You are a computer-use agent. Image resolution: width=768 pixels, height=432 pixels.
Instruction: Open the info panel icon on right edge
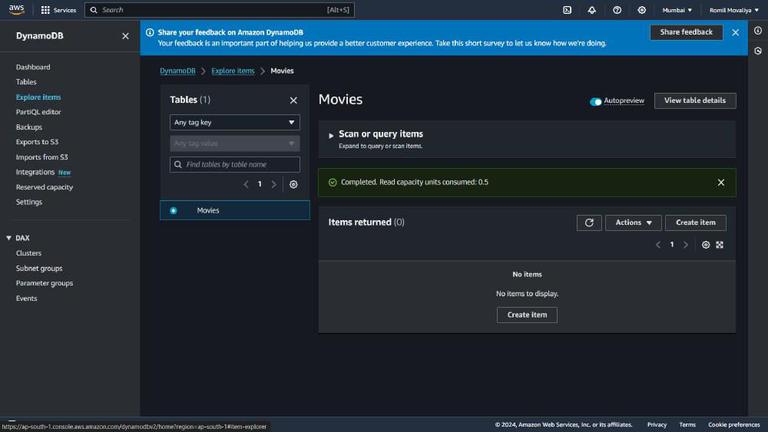[x=758, y=30]
